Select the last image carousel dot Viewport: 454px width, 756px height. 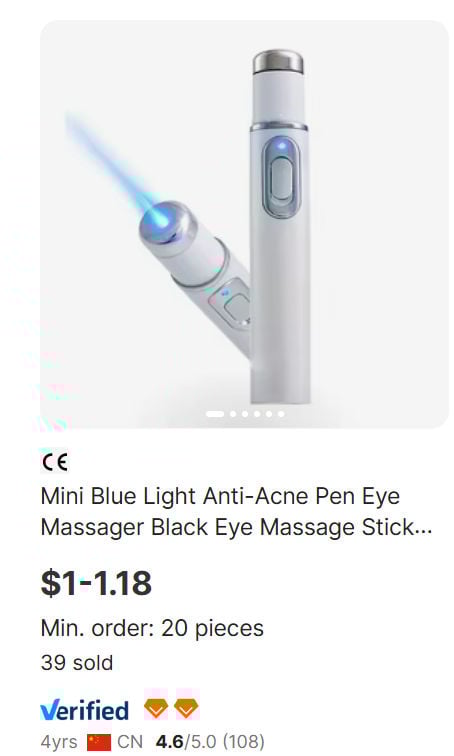tap(281, 414)
